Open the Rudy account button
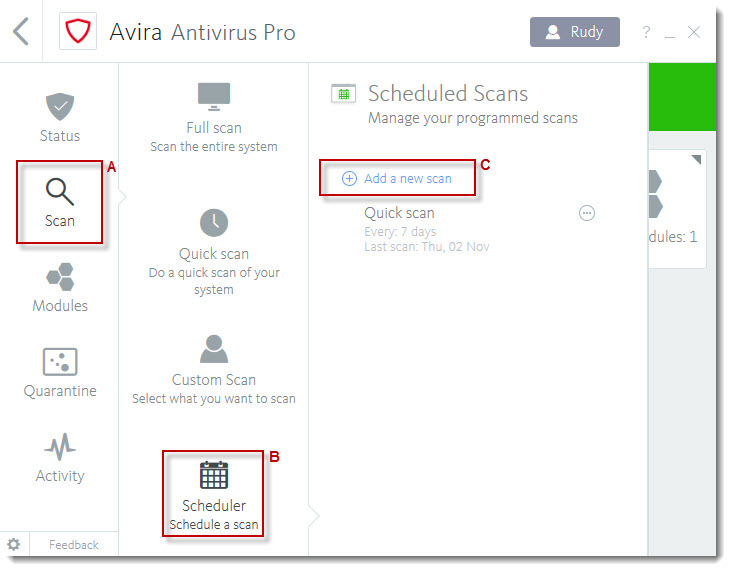731x571 pixels. tap(574, 32)
